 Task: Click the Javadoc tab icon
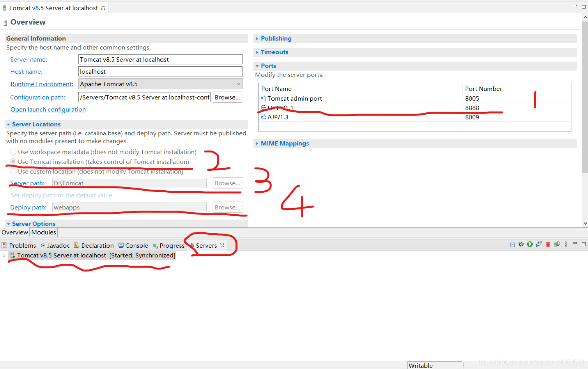pos(43,245)
